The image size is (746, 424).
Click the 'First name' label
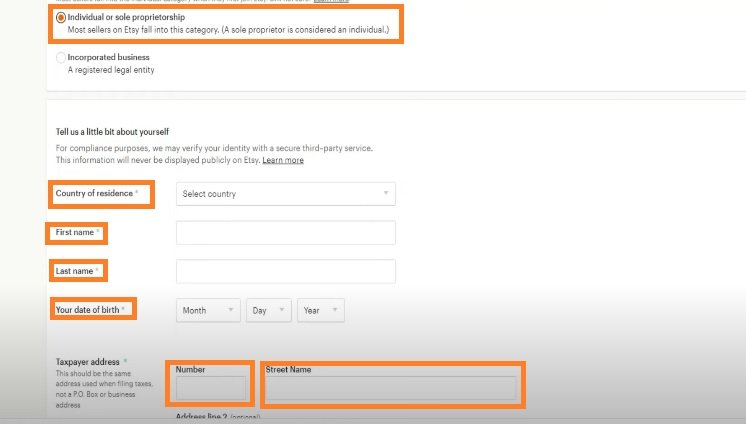75,232
